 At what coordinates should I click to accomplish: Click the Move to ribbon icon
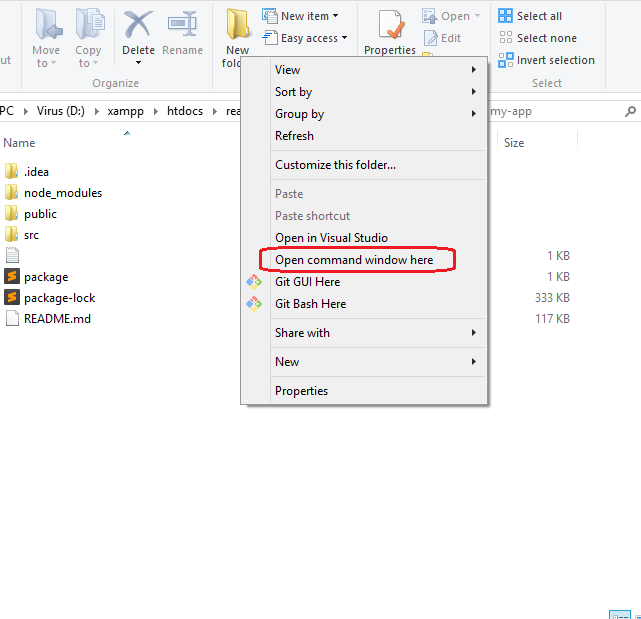[x=48, y=25]
